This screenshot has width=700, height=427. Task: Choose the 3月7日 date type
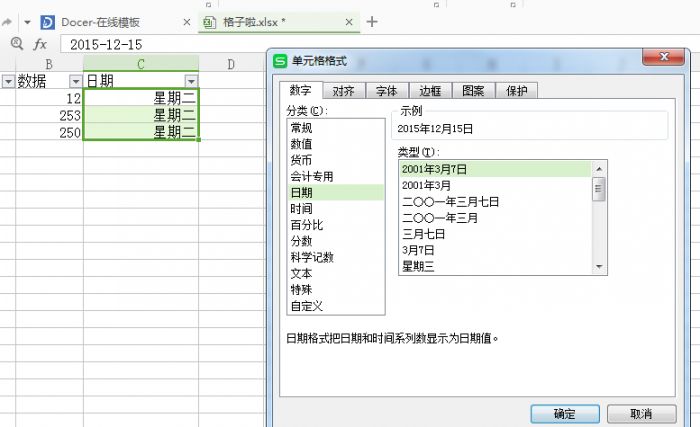pyautogui.click(x=496, y=250)
